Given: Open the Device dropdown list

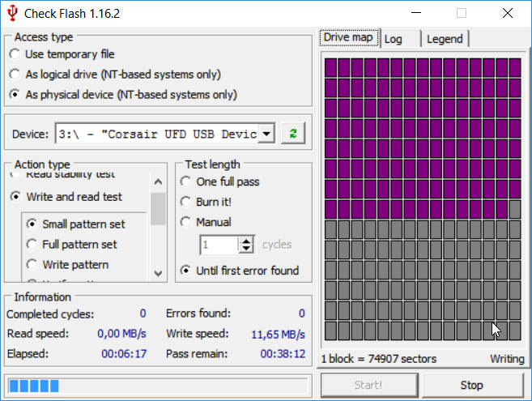Looking at the screenshot, I should click(x=266, y=134).
